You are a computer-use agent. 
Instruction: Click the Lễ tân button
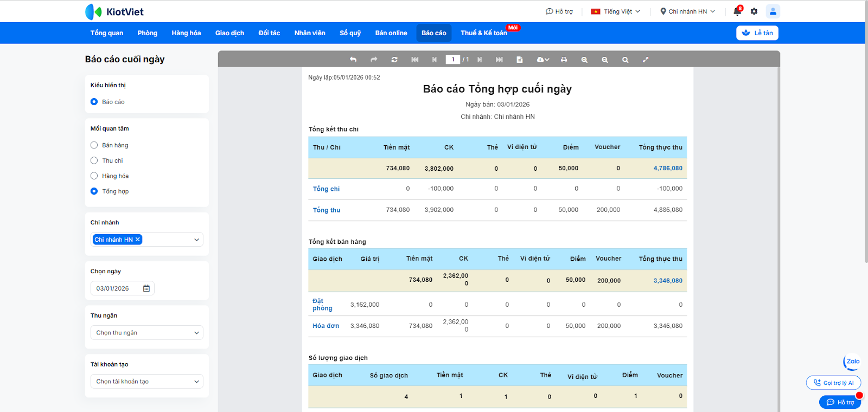pyautogui.click(x=757, y=33)
